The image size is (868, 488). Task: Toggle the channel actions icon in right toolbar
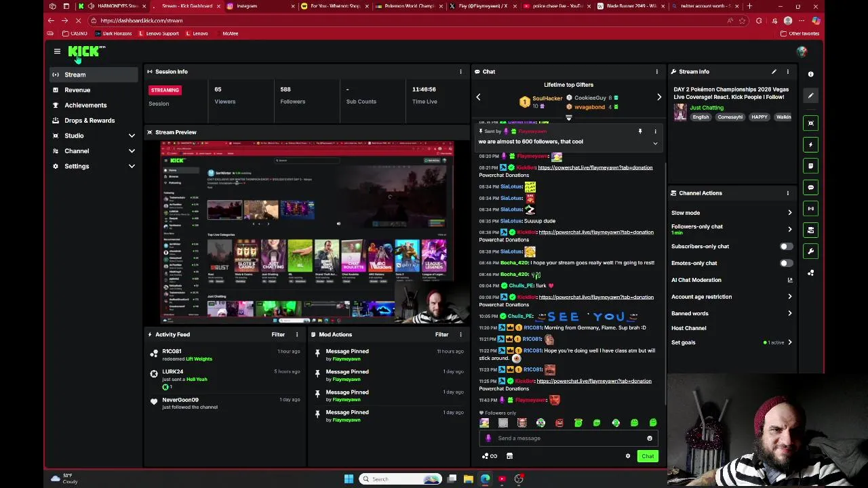[810, 230]
